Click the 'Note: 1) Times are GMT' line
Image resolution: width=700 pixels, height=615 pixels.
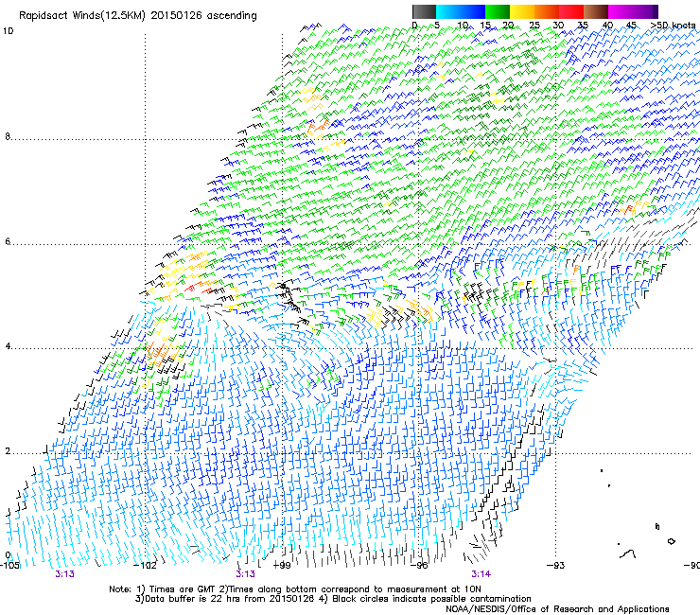[295, 589]
